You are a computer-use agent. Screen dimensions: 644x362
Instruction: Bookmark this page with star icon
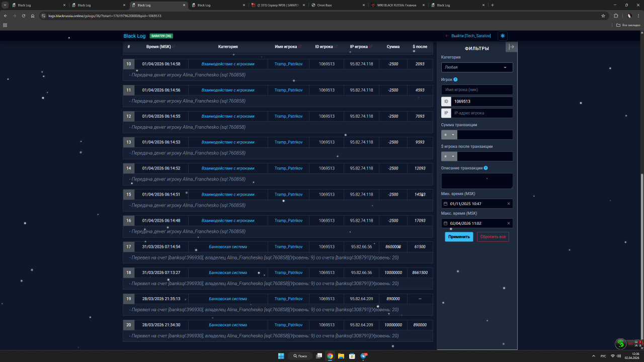(x=603, y=16)
